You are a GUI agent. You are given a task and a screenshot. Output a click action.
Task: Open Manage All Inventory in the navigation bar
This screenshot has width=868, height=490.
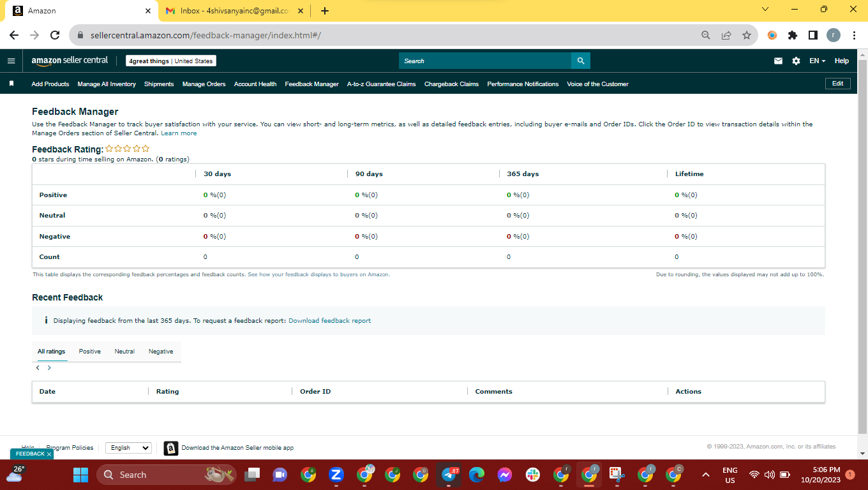click(107, 84)
